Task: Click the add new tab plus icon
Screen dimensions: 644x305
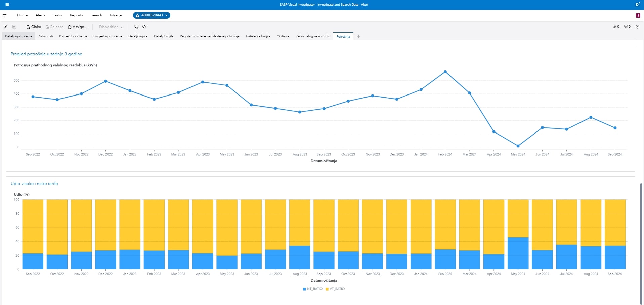Action: click(x=358, y=36)
